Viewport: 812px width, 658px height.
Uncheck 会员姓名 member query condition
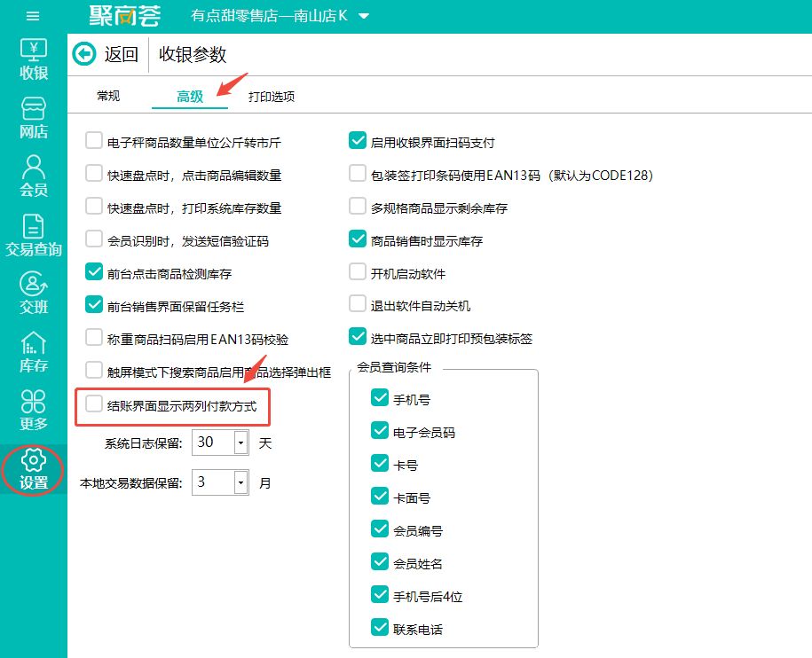pos(380,562)
